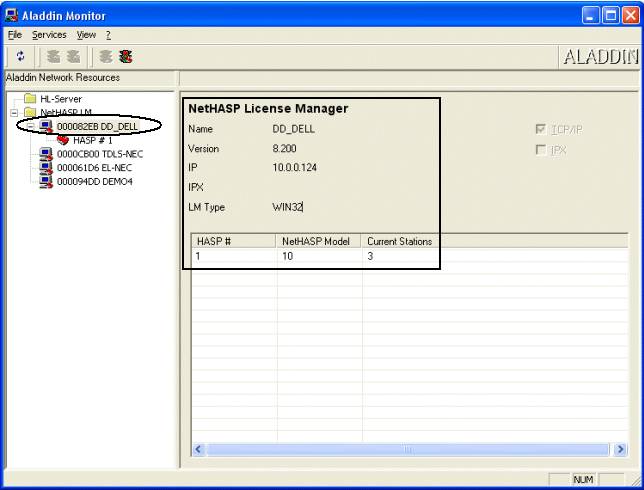Collapse the 000082EB DD_DELL tree node
Viewport: 644px width, 490px height.
tap(31, 126)
